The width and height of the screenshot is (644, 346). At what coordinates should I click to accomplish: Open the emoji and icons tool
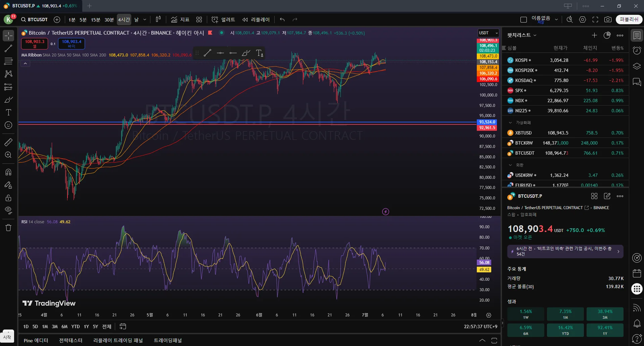click(8, 125)
